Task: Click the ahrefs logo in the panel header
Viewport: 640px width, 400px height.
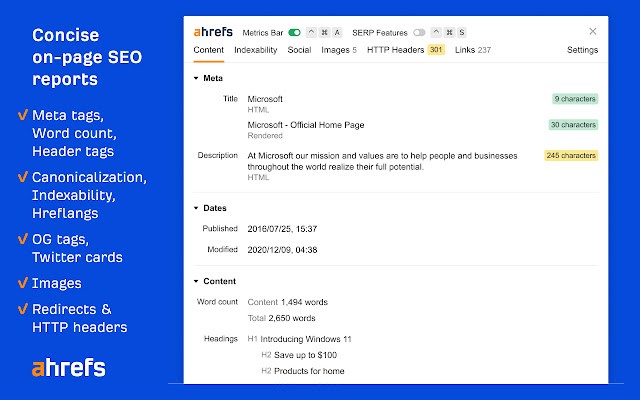Action: pos(213,32)
